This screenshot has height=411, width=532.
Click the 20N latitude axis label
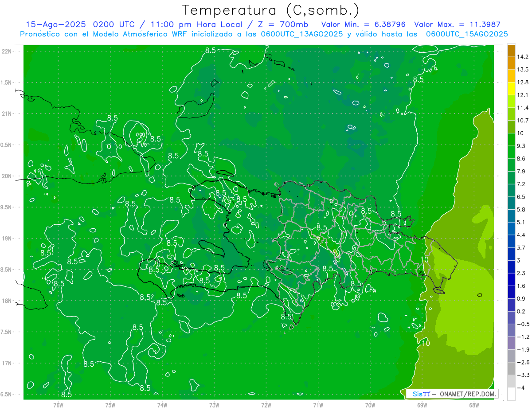tap(7, 176)
